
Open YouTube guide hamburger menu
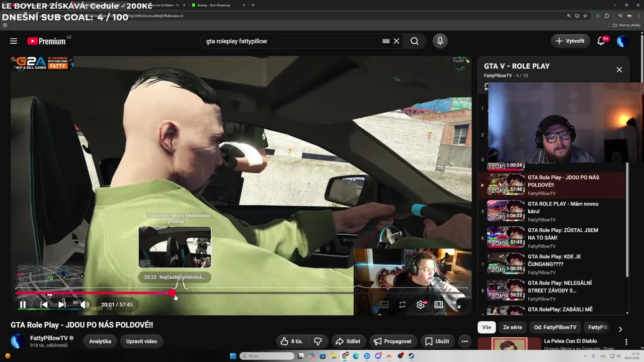(x=14, y=41)
